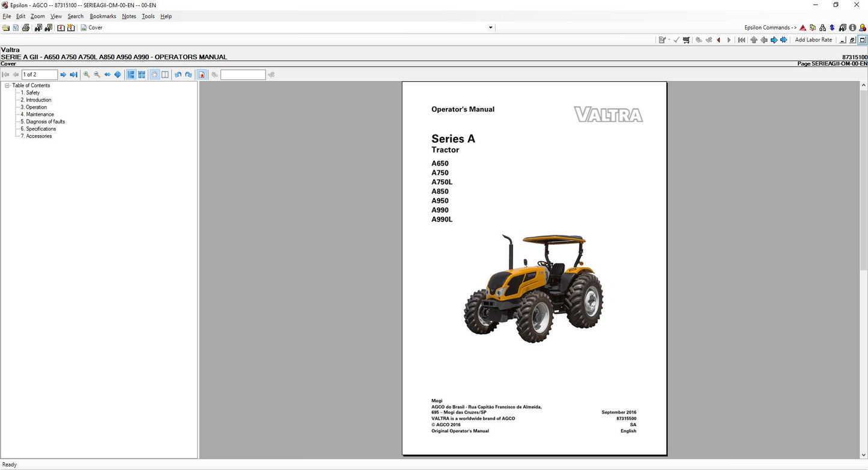Image resolution: width=868 pixels, height=470 pixels.
Task: Open the shopping cart tool on the labor toolbar
Action: pos(686,40)
